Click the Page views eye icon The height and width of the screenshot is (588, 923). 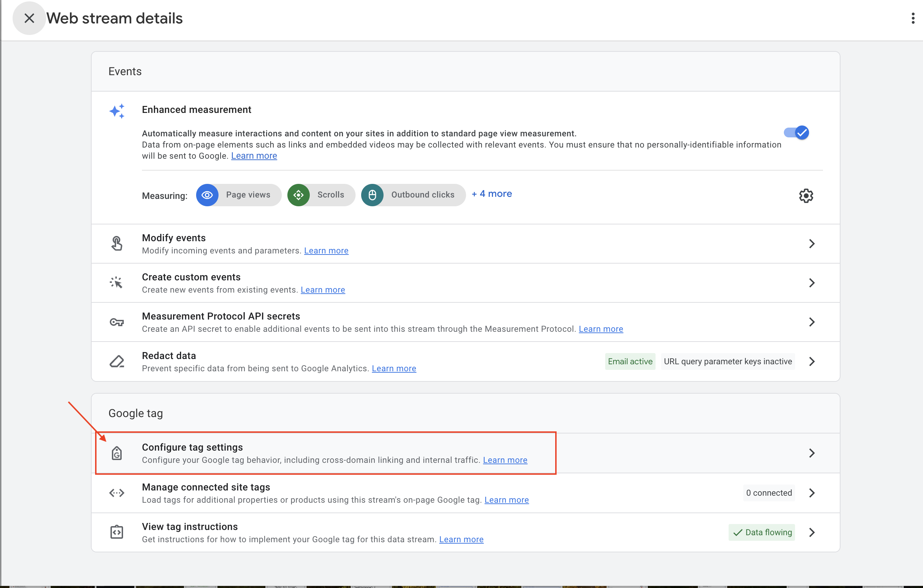point(207,195)
